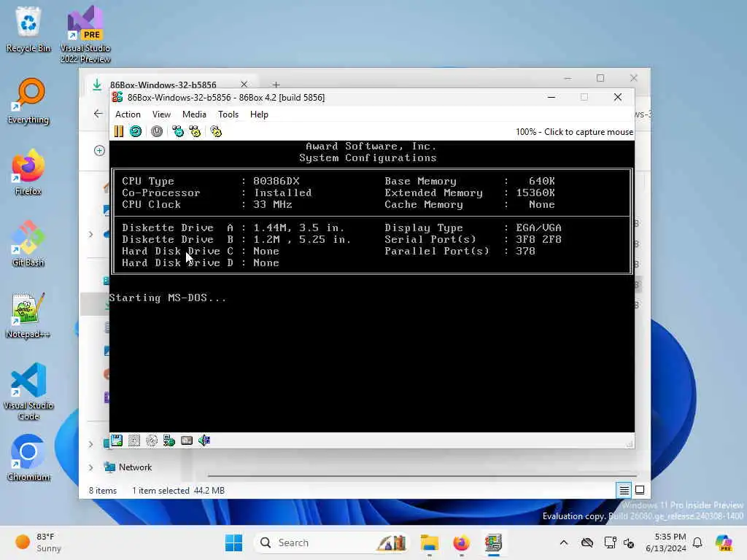This screenshot has height=560, width=747.
Task: Close the 86Box-Windows-32-b5856 Explorer tab
Action: pyautogui.click(x=244, y=85)
